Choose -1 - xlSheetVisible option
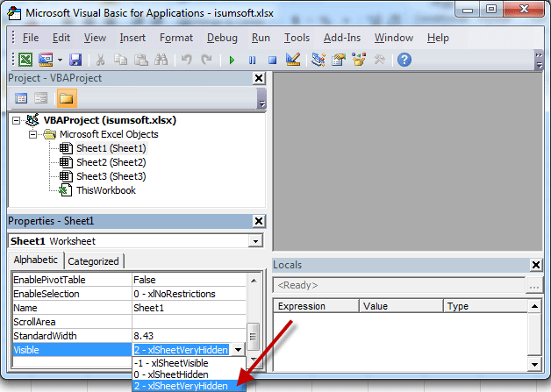 [x=189, y=363]
